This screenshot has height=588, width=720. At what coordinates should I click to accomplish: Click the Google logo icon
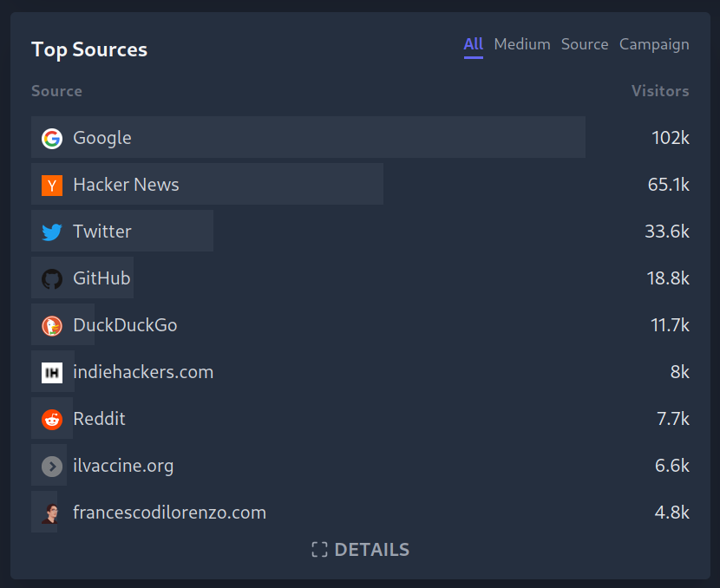[x=52, y=138]
